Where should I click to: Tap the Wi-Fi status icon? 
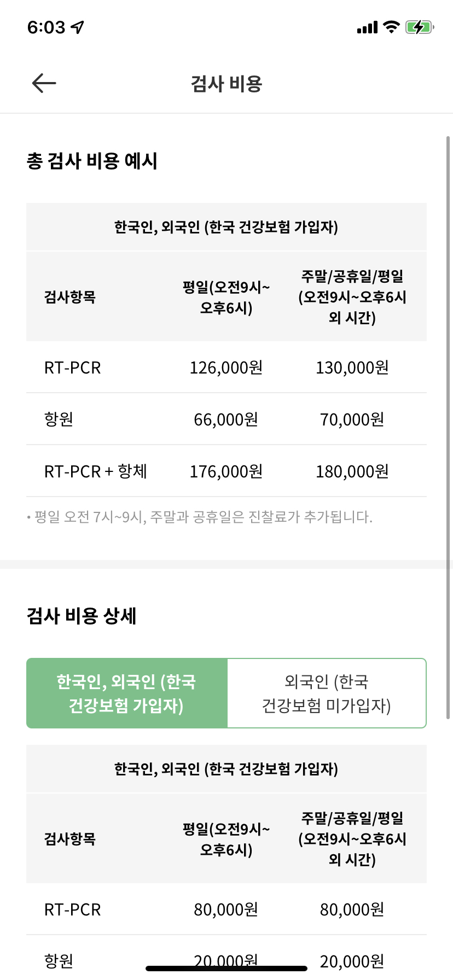(x=391, y=27)
